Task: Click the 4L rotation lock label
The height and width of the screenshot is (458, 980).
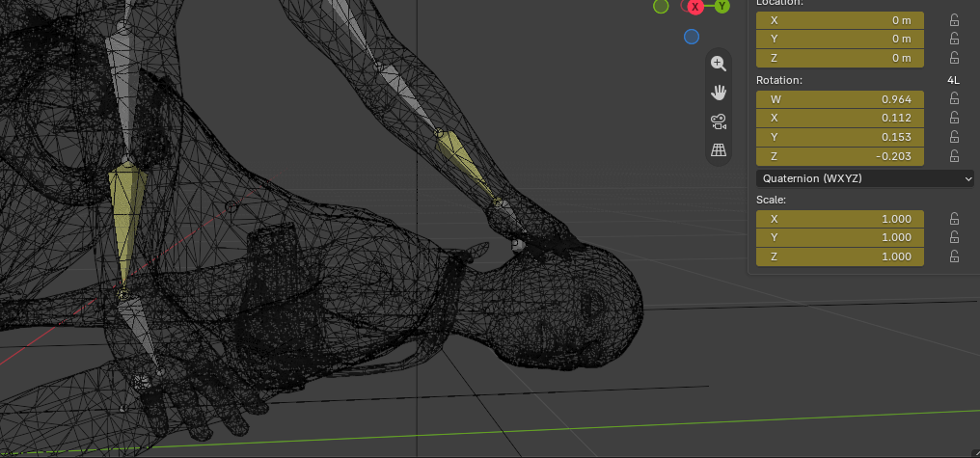Action: click(953, 80)
